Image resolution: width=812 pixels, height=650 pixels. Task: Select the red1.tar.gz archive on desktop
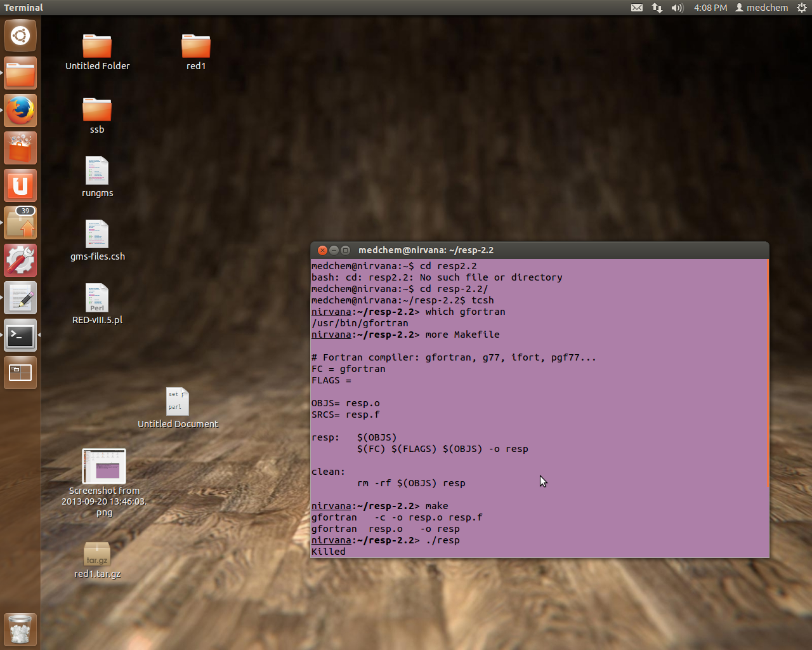(x=97, y=555)
